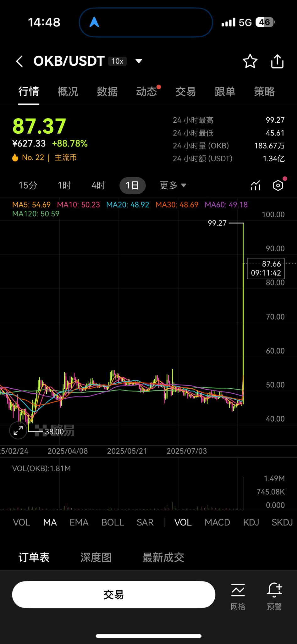Tap the 99.27 high price annotation
The width and height of the screenshot is (297, 644).
point(217,223)
